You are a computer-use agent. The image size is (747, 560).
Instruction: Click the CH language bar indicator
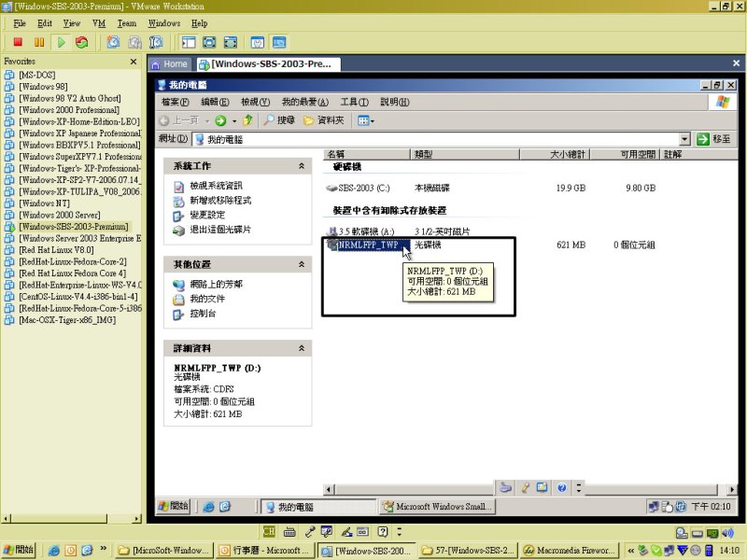coord(269,532)
